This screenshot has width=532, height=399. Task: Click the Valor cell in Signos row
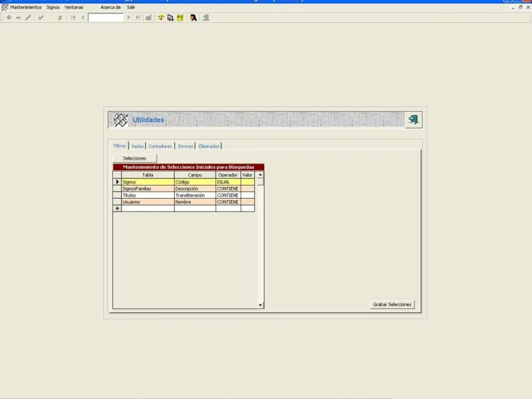pyautogui.click(x=247, y=182)
